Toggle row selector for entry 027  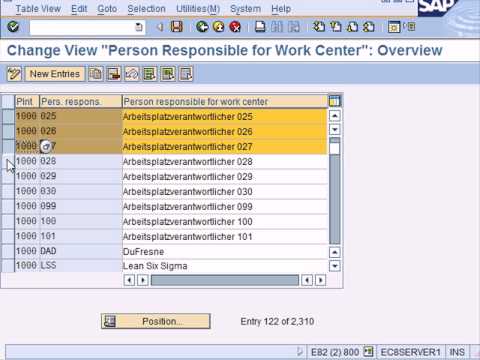click(x=8, y=146)
